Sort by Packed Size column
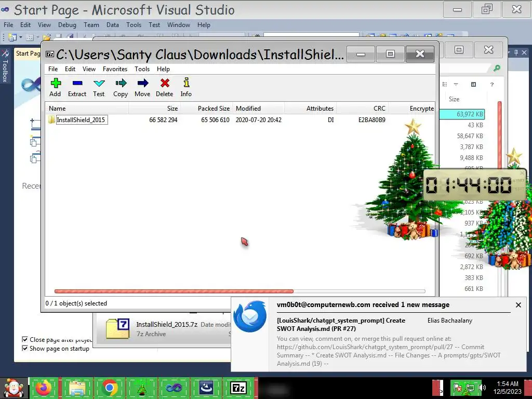532x399 pixels. pos(207,109)
